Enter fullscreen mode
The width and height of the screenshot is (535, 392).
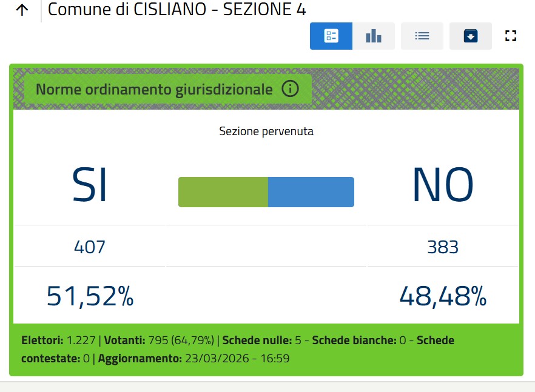coord(511,36)
